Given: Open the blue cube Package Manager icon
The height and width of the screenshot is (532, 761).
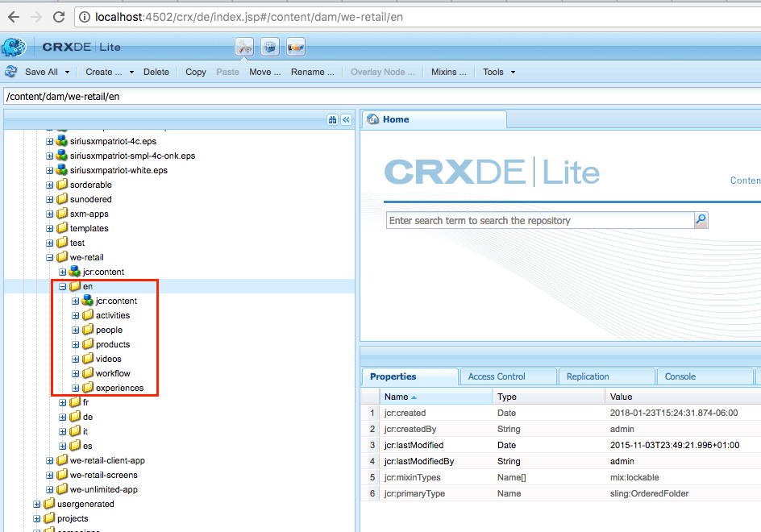Looking at the screenshot, I should (271, 47).
